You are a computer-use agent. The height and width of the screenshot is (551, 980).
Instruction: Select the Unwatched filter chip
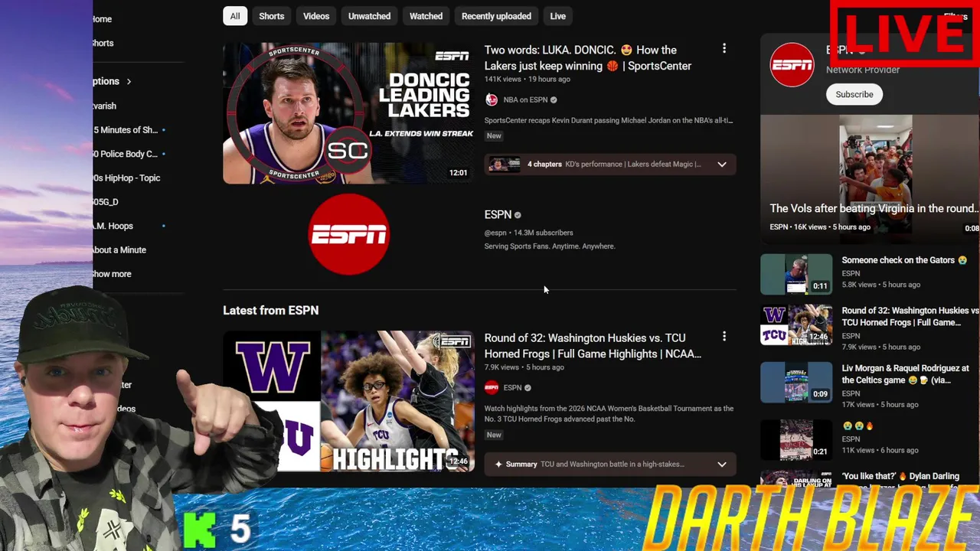point(369,16)
